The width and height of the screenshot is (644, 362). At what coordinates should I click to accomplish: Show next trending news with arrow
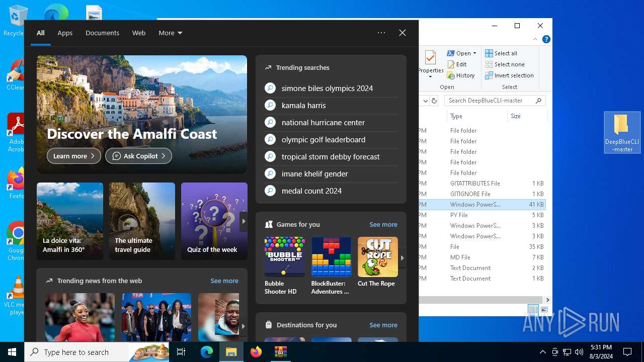243,326
